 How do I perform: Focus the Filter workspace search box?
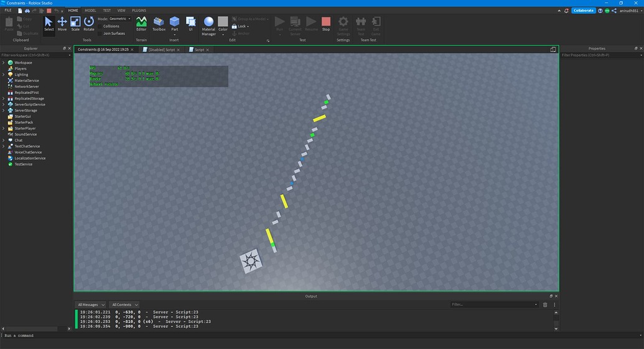pos(35,55)
